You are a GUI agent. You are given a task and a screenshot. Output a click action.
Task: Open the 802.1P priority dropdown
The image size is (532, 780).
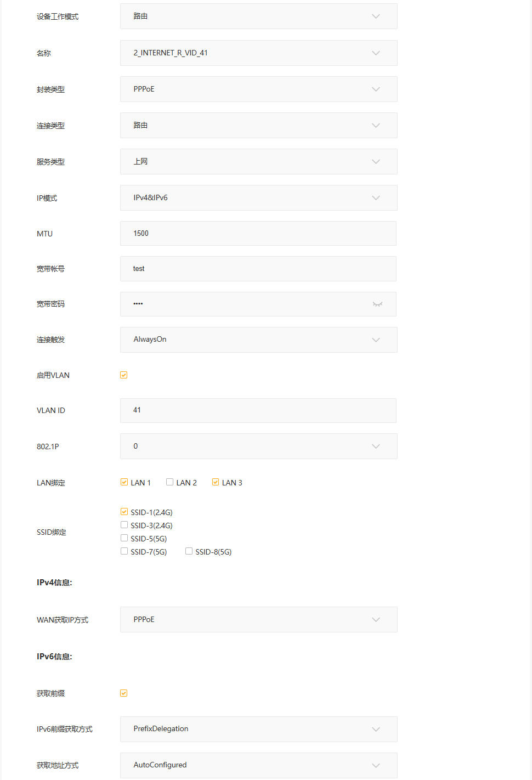click(x=259, y=446)
